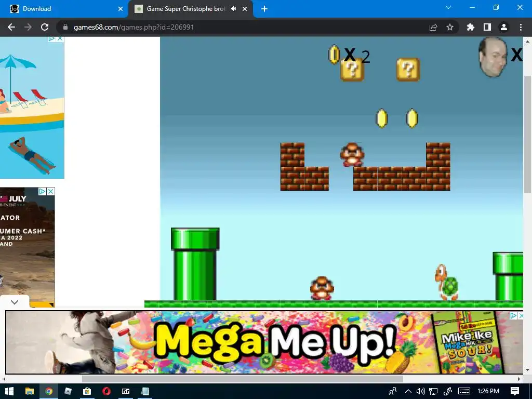This screenshot has width=532, height=399.
Task: Click the coin counter icon in game HUD
Action: [334, 54]
